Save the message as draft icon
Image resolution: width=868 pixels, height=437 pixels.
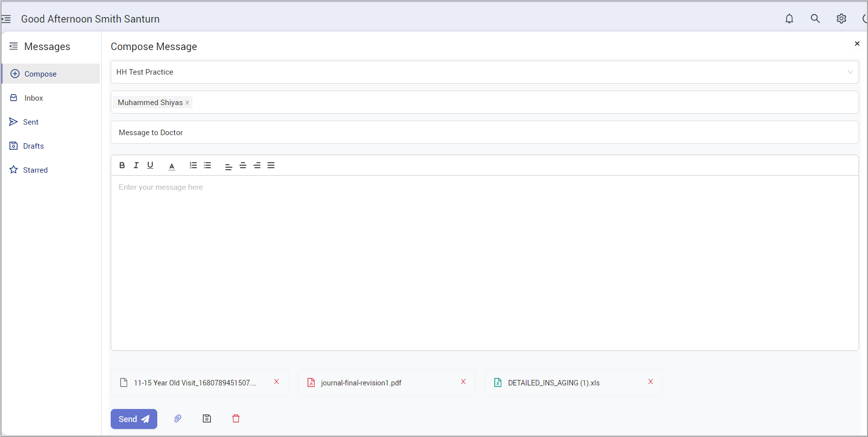(207, 418)
